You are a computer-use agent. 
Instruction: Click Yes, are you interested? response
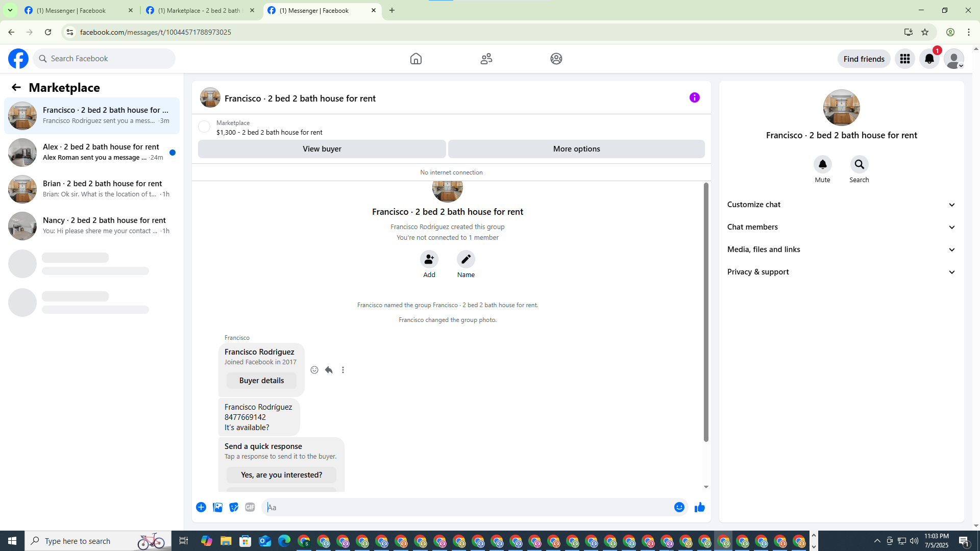click(281, 475)
